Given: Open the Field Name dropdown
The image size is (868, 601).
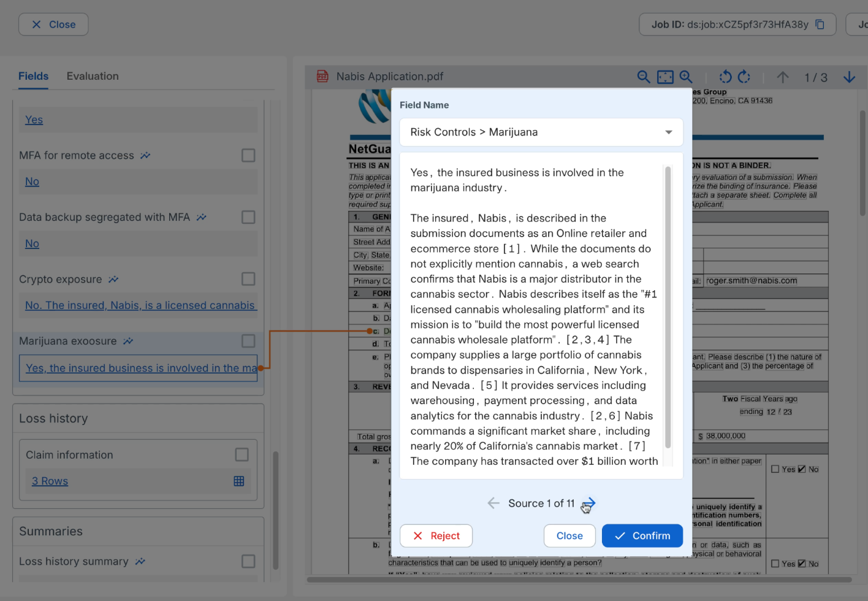Looking at the screenshot, I should pyautogui.click(x=541, y=132).
